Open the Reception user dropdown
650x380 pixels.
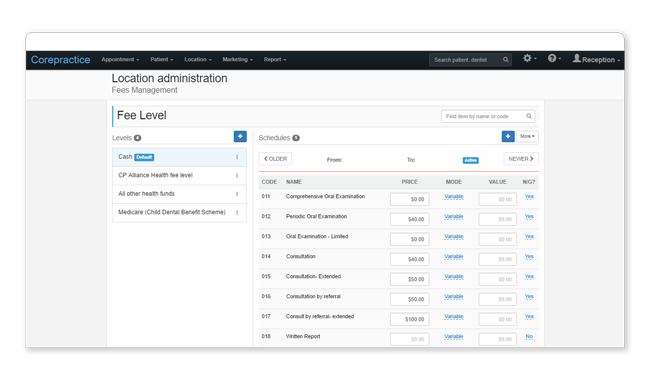point(596,60)
